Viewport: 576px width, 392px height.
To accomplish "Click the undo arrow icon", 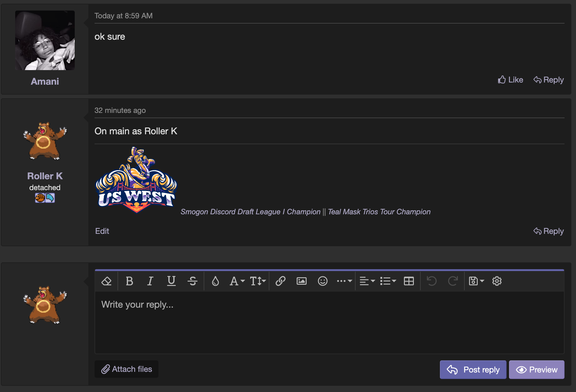I will tap(432, 281).
